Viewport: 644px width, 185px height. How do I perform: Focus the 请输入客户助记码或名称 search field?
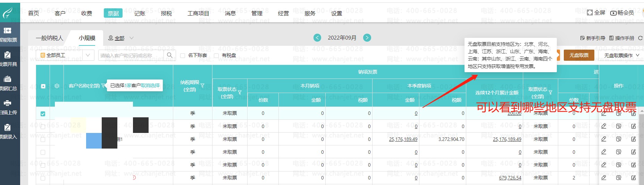click(x=131, y=55)
